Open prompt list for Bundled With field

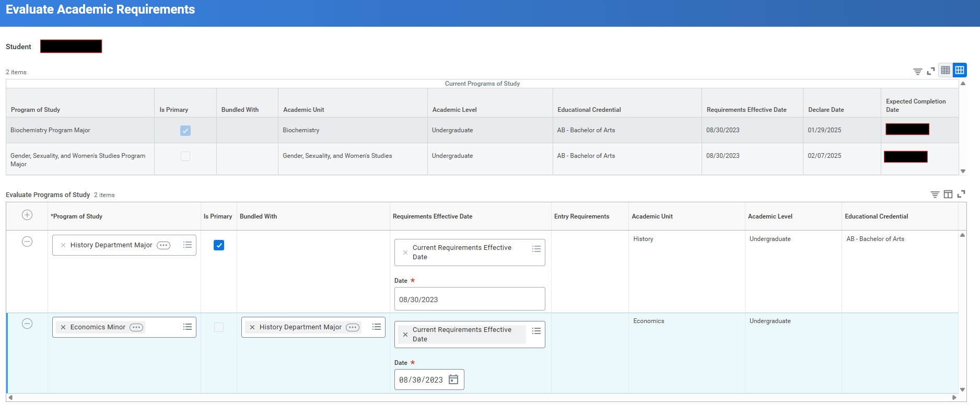[x=377, y=327]
